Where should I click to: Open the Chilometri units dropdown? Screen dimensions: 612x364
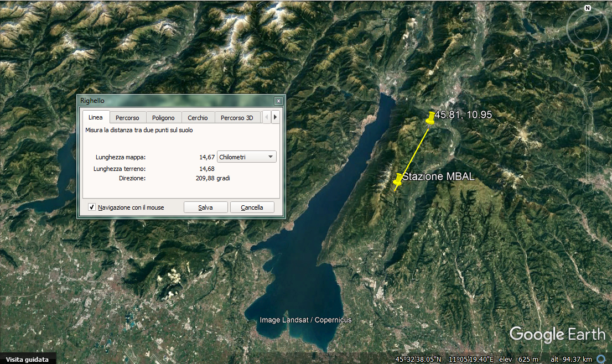pyautogui.click(x=247, y=157)
